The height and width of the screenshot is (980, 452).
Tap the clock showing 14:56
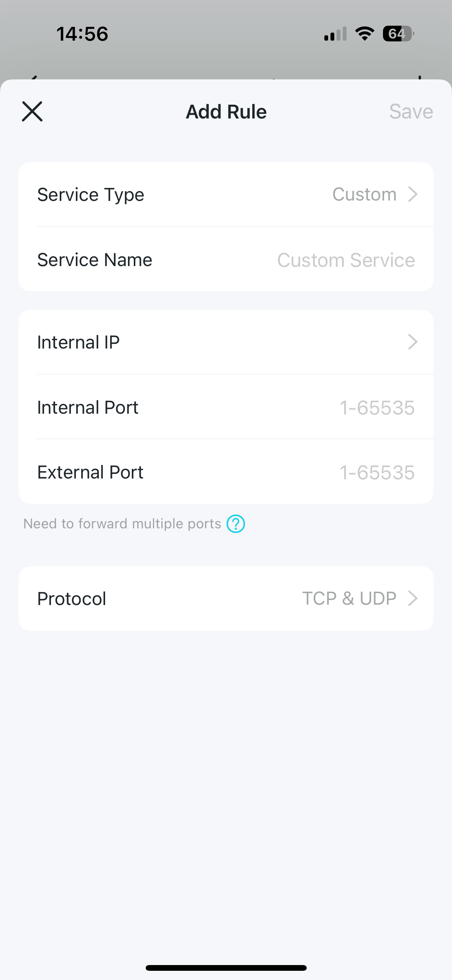pos(82,34)
